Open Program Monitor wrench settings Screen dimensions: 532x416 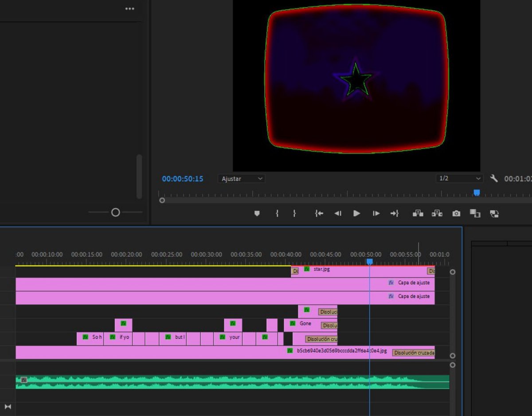(494, 178)
